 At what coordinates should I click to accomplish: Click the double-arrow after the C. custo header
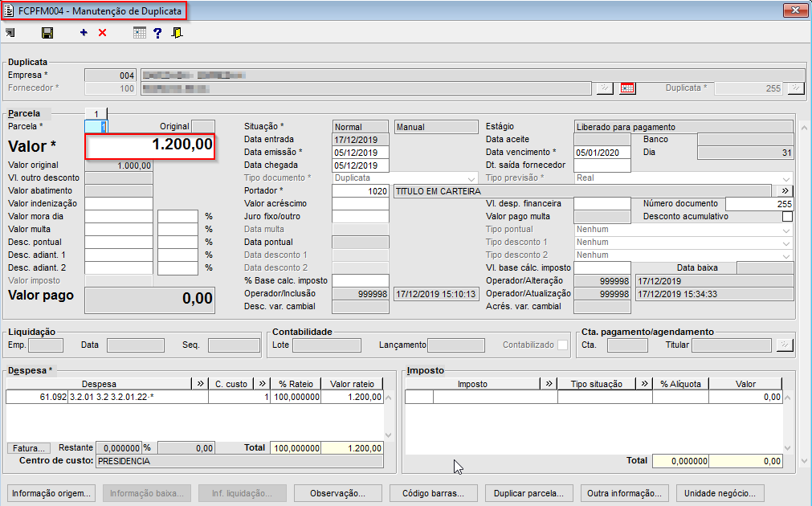[262, 384]
